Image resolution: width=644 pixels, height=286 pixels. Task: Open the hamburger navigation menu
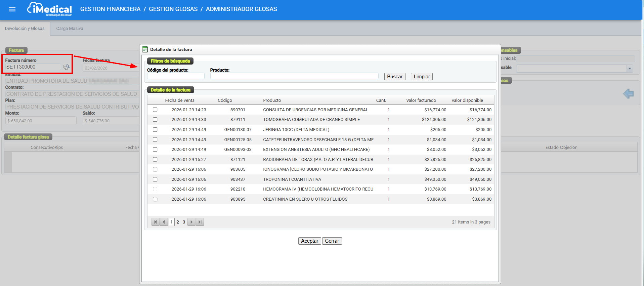click(12, 9)
